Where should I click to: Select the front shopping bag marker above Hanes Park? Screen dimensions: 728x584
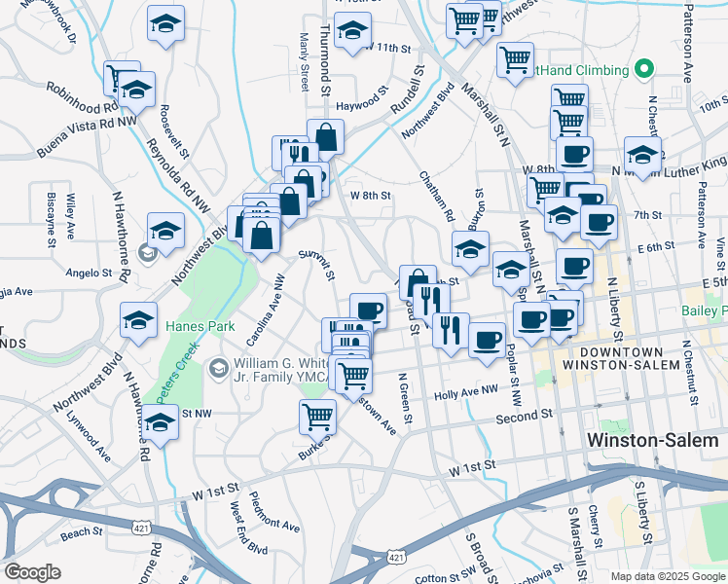262,236
